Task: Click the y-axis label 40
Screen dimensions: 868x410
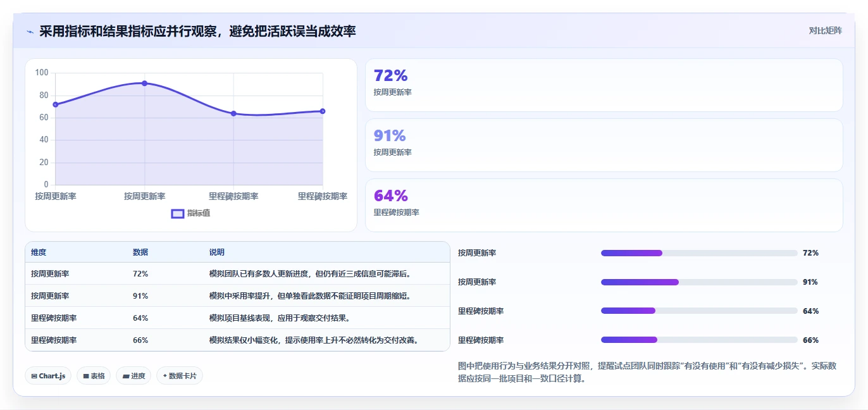Action: (44, 140)
